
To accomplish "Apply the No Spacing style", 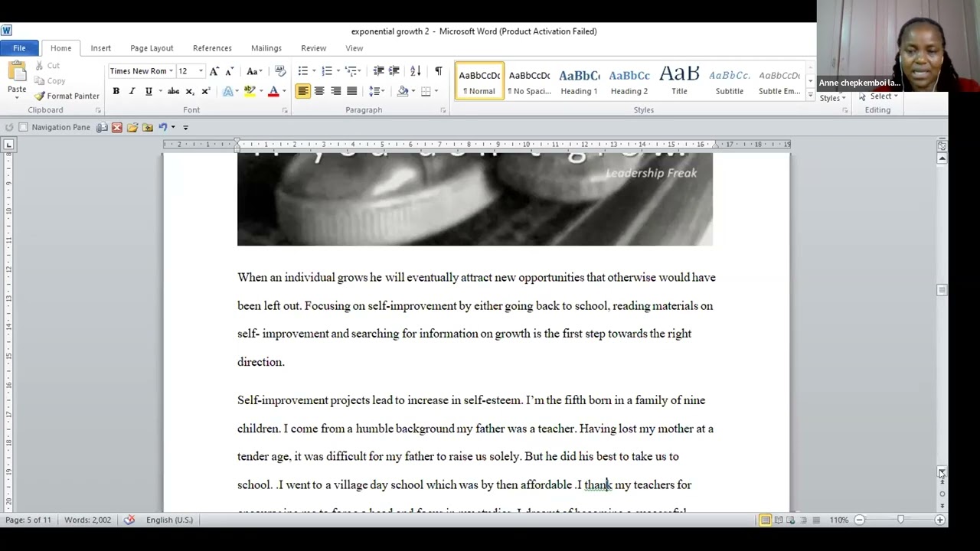I will tap(529, 81).
